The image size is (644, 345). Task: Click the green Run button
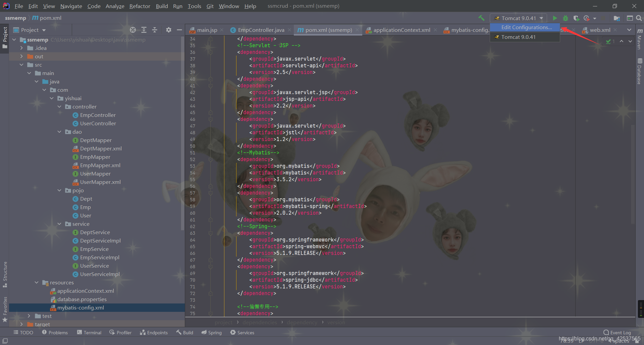point(555,18)
